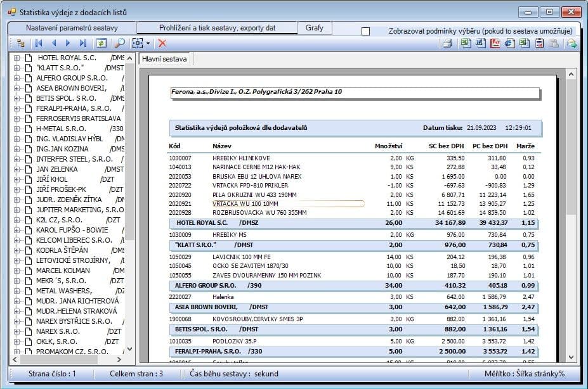Image resolution: width=588 pixels, height=389 pixels.
Task: Expand the HOTEL ROYAL S.C. tree node
Action: coord(16,58)
